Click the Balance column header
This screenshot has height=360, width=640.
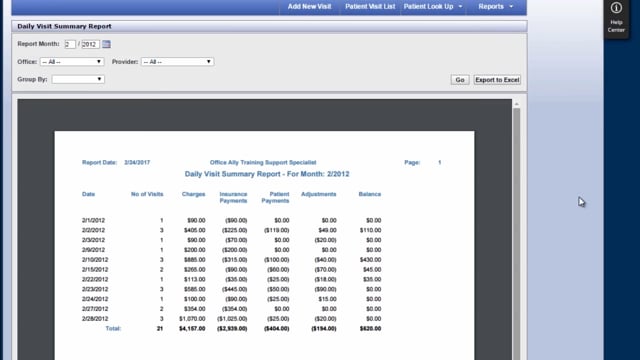[370, 194]
